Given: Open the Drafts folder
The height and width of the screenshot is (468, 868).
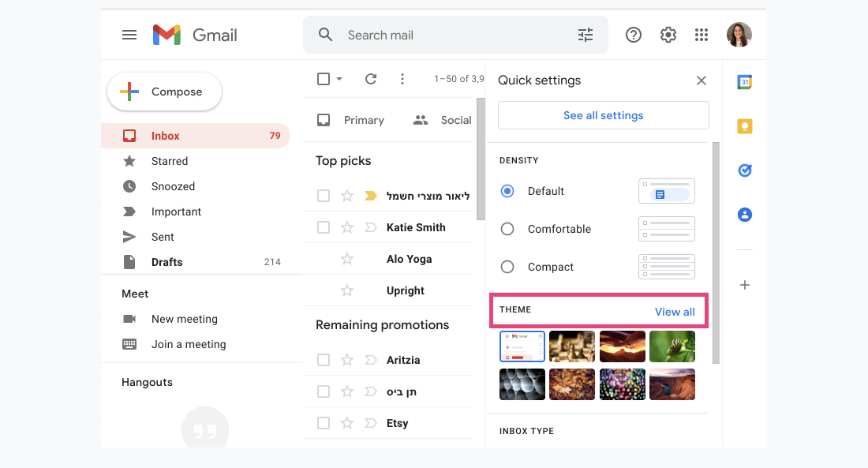Looking at the screenshot, I should coord(196,262).
